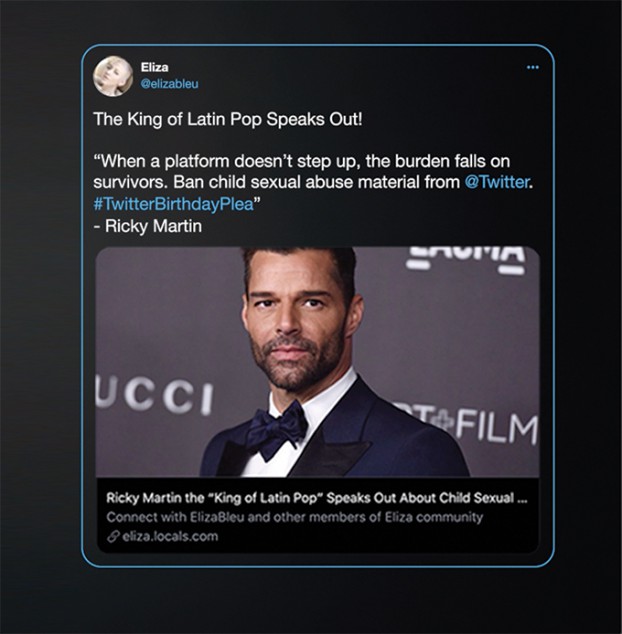Click the card headline about King of Latin Pop

click(317, 498)
